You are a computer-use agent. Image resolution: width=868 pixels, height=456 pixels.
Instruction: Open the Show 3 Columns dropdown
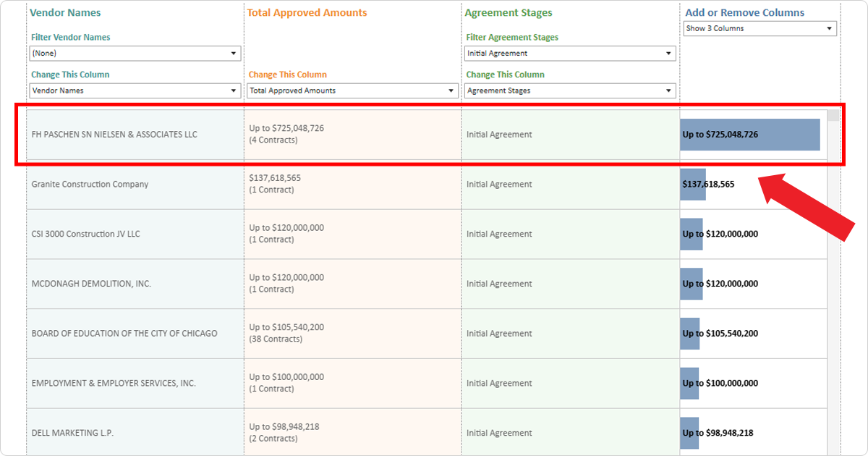(760, 29)
